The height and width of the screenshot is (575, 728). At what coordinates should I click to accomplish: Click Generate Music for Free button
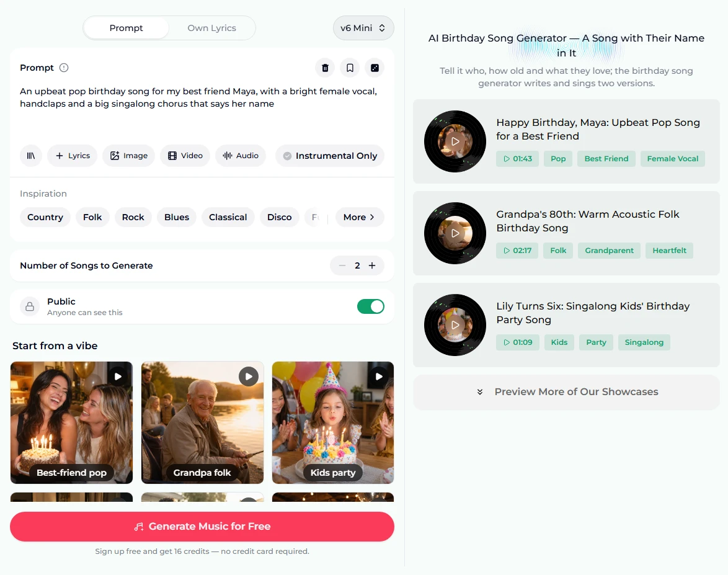point(202,526)
